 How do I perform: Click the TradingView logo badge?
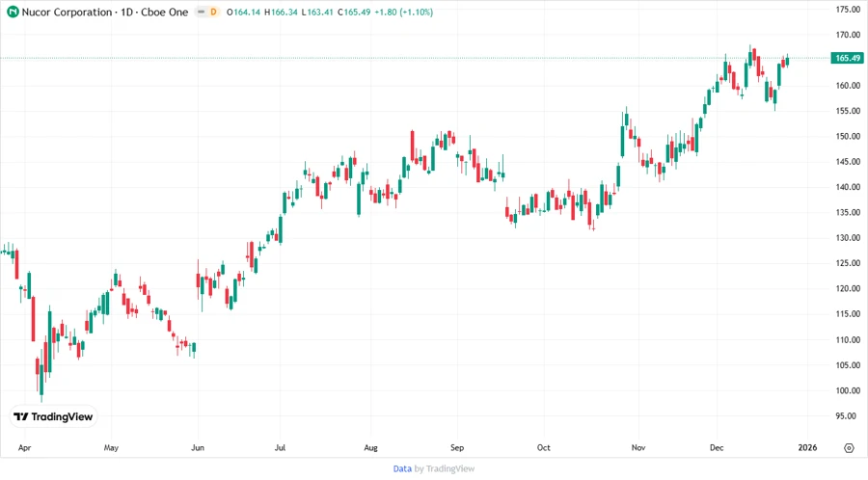click(54, 417)
